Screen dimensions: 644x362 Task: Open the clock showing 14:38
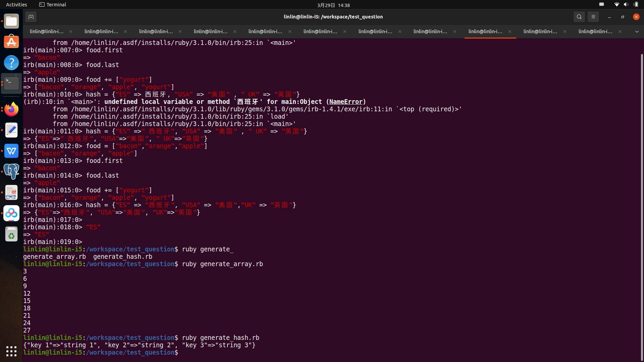tap(333, 5)
